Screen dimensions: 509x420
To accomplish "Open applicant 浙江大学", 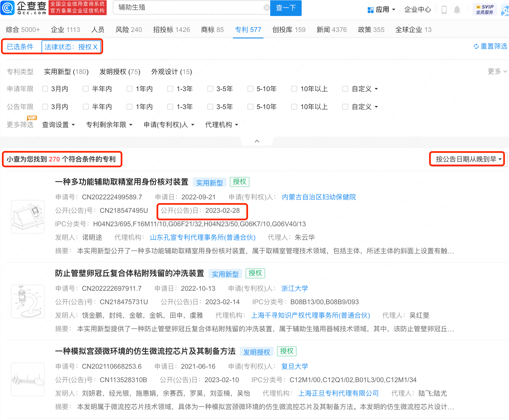I will click(295, 289).
